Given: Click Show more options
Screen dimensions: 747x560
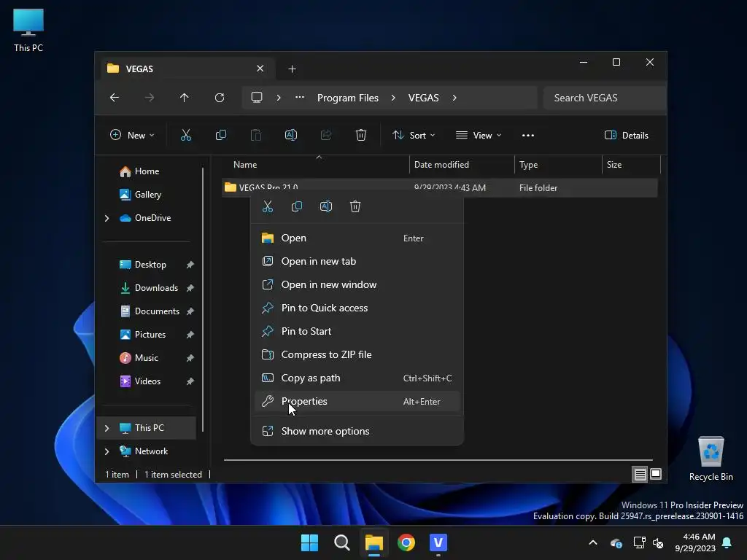Looking at the screenshot, I should click(357, 432).
